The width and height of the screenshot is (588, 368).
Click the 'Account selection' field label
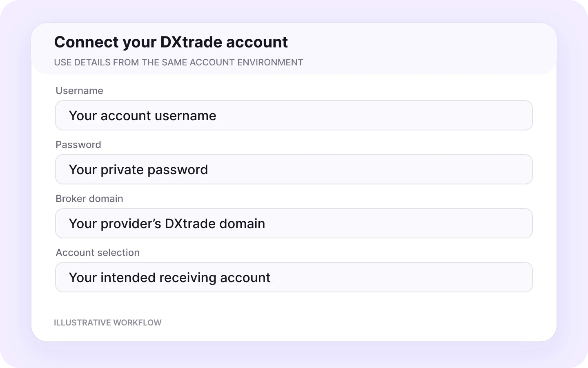pos(98,252)
